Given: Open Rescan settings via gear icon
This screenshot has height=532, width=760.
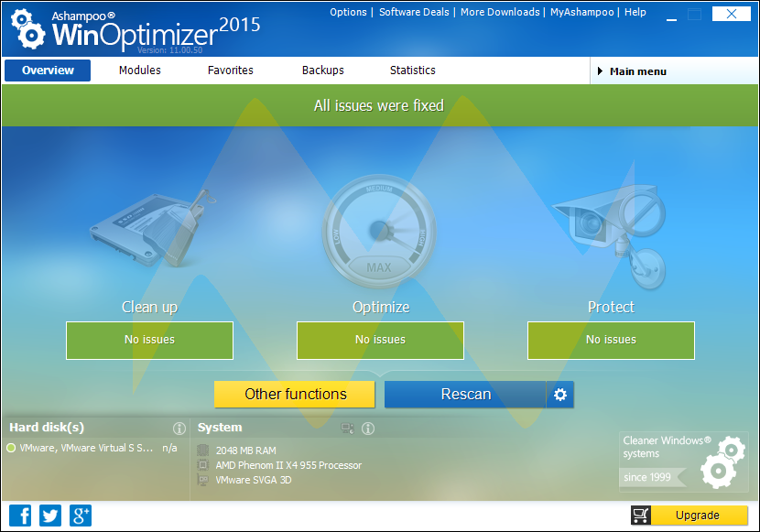Looking at the screenshot, I should [x=560, y=395].
